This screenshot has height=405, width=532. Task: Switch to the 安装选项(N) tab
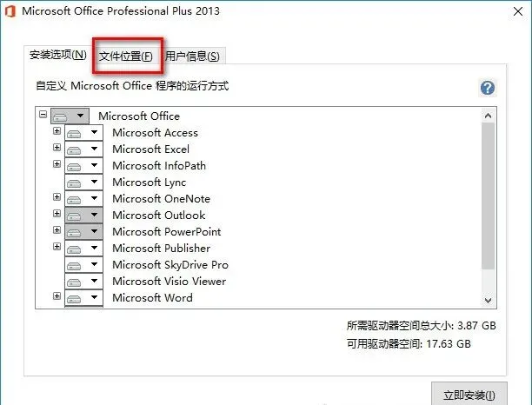coord(58,55)
